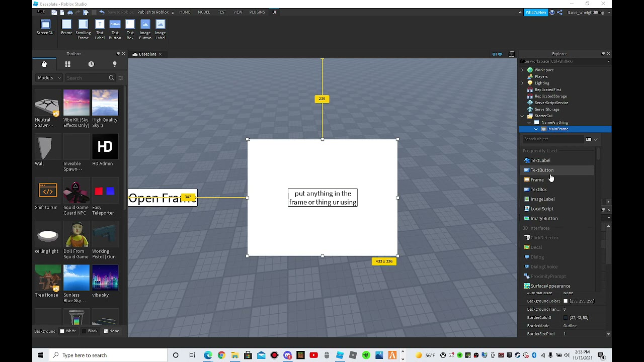Open the help question-mark icon
The height and width of the screenshot is (362, 644).
pyautogui.click(x=552, y=12)
